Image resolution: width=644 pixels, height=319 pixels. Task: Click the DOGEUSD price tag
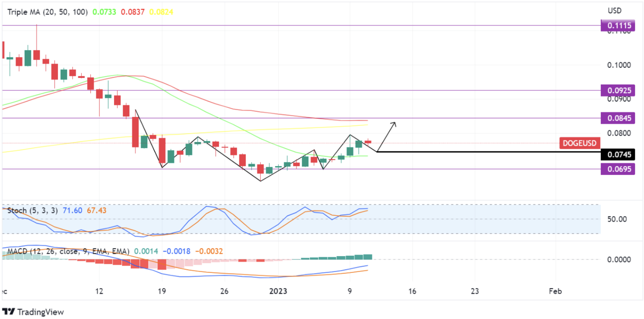580,143
